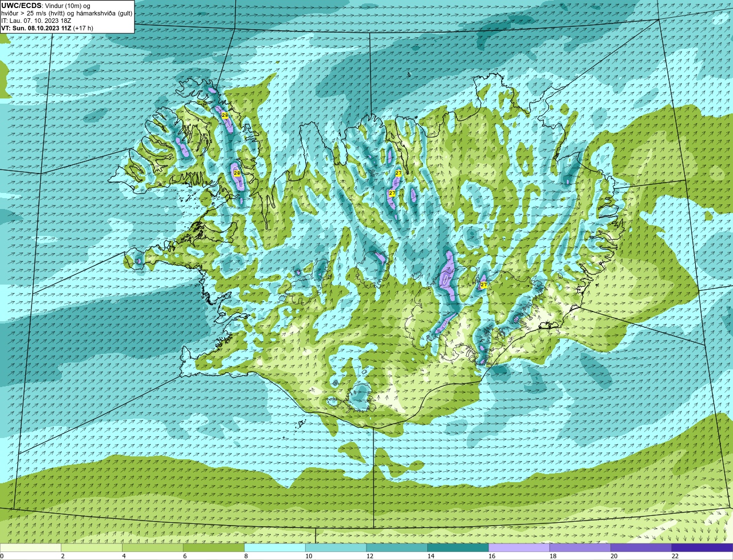This screenshot has height=560, width=733.
Task: Click the northernmost yellow '28' gust label
Action: pos(225,116)
